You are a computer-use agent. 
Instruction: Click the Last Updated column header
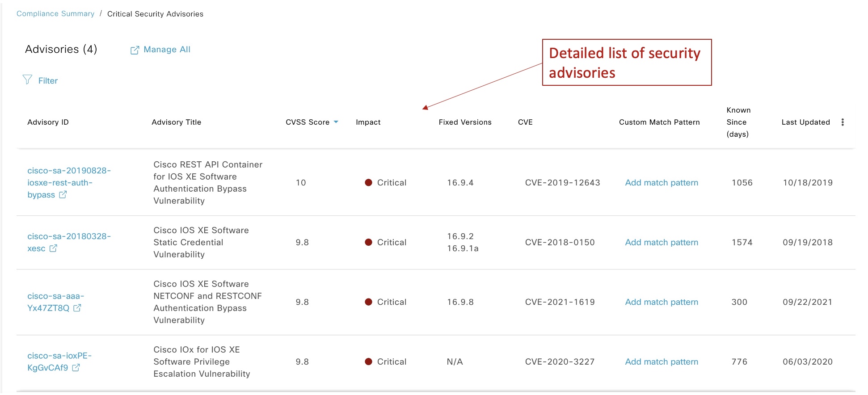pos(805,122)
